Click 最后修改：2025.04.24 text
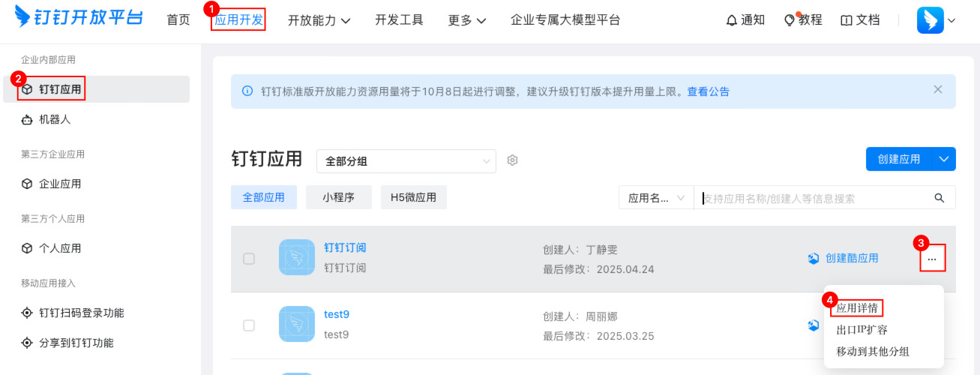This screenshot has height=375, width=980. [x=598, y=269]
